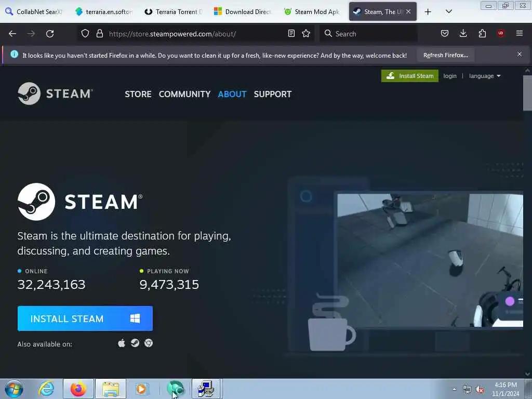List all tabs via the chevron

click(448, 11)
